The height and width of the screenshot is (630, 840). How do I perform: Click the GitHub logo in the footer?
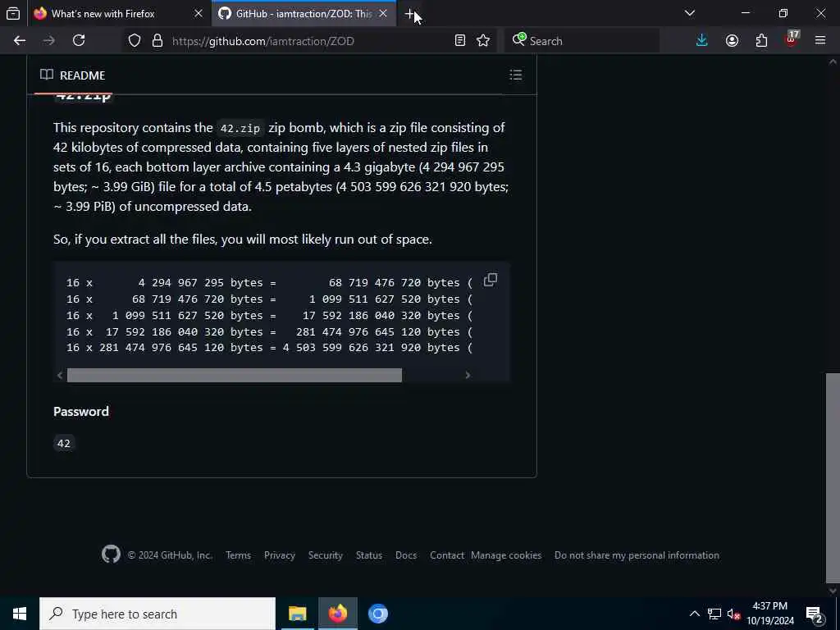point(111,555)
